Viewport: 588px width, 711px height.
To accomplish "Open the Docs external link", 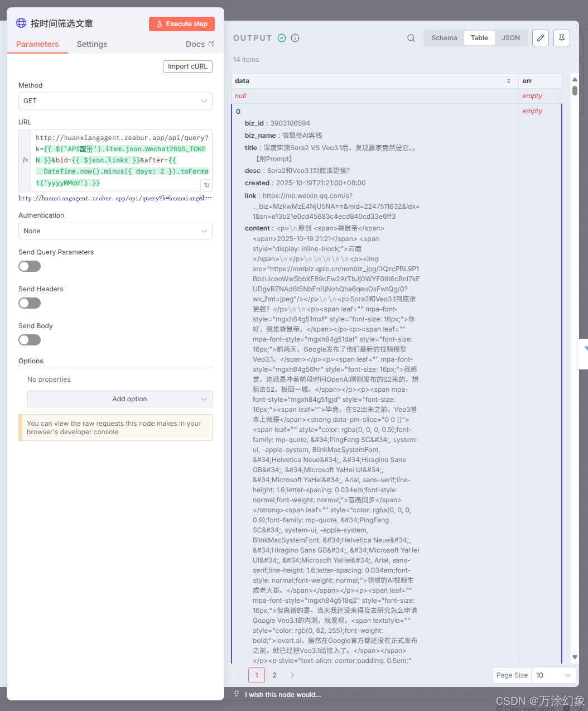I will [x=200, y=44].
